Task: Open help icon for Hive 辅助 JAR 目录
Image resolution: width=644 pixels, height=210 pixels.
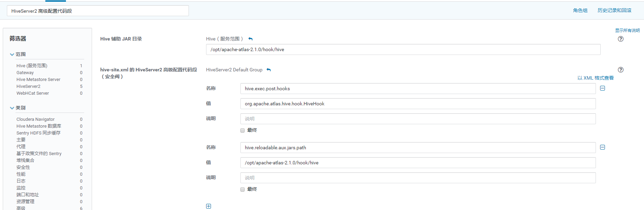Action: [x=621, y=39]
